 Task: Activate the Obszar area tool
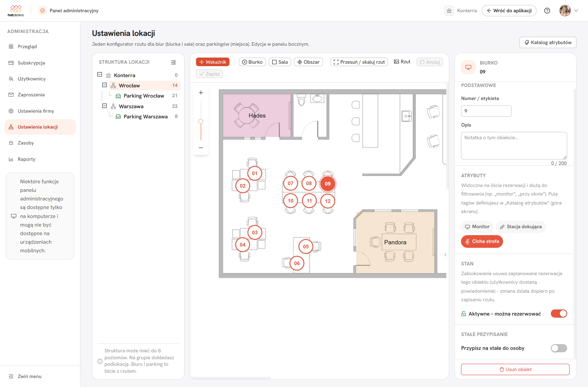308,62
